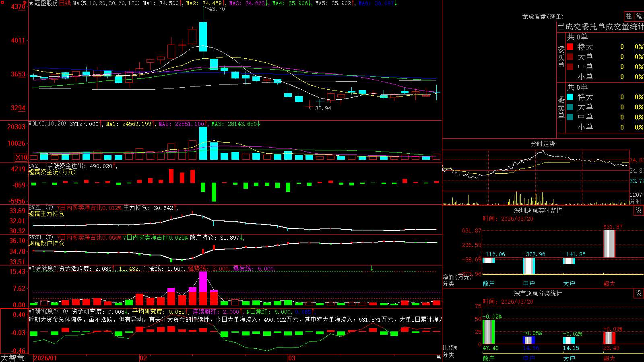Click cyan 特大 sell-order color swatch

(570, 97)
